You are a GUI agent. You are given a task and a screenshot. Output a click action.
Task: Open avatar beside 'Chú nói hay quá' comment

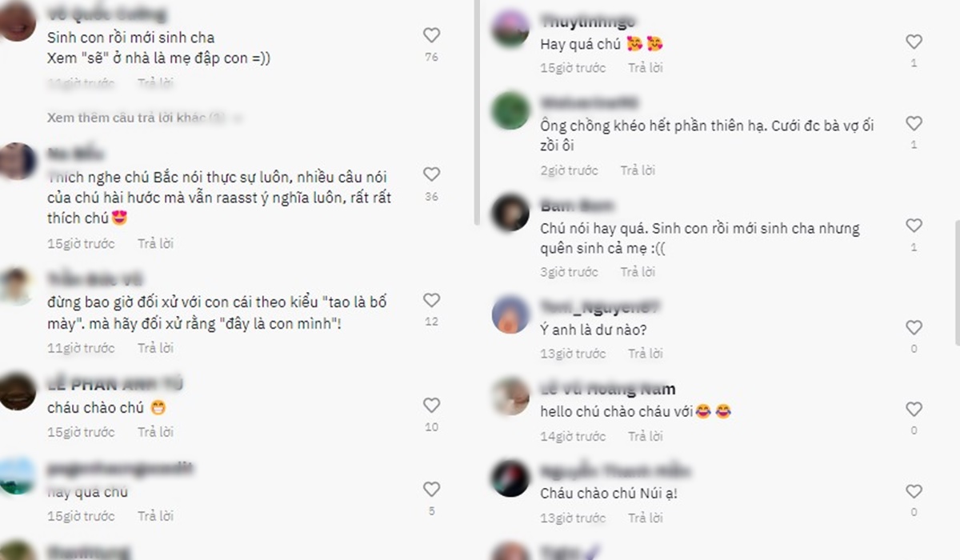pos(510,214)
